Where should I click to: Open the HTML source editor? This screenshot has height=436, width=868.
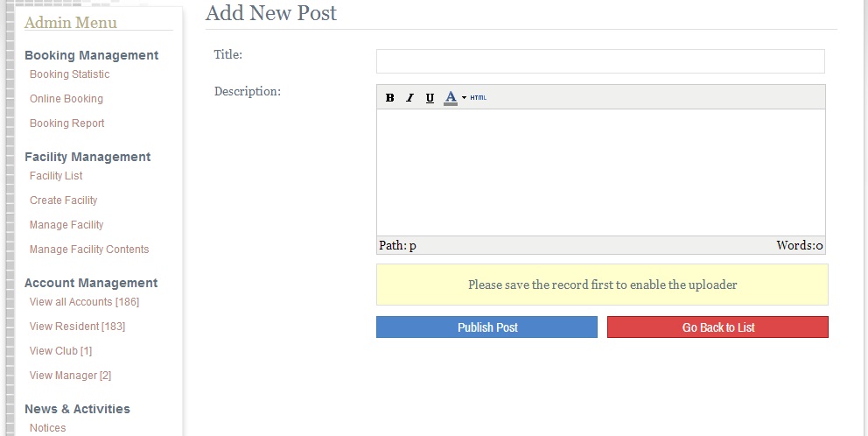coord(479,97)
